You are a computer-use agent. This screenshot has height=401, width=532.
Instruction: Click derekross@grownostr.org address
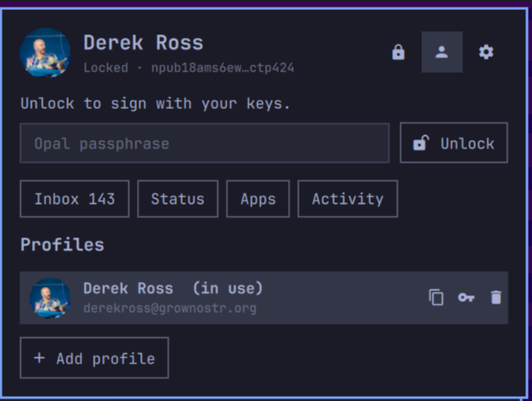(170, 309)
